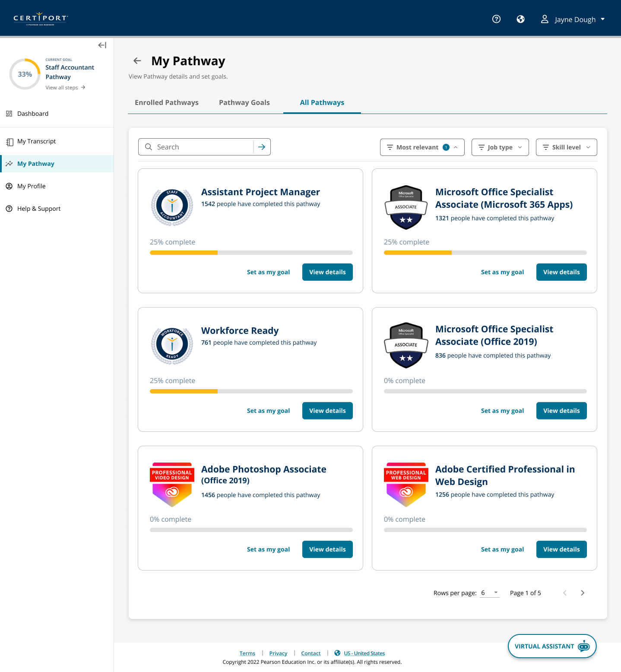The image size is (621, 672).
Task: Go to the previous page arrow
Action: tap(564, 593)
